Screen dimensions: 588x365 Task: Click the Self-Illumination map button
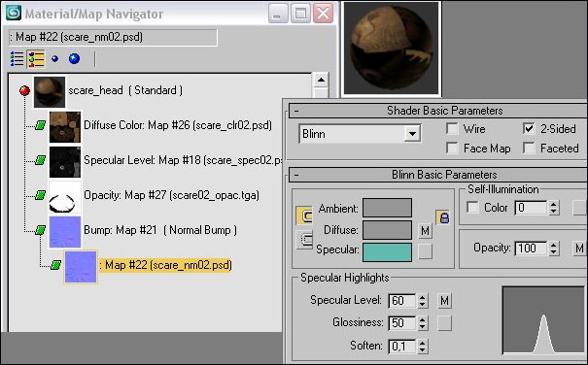[x=580, y=208]
